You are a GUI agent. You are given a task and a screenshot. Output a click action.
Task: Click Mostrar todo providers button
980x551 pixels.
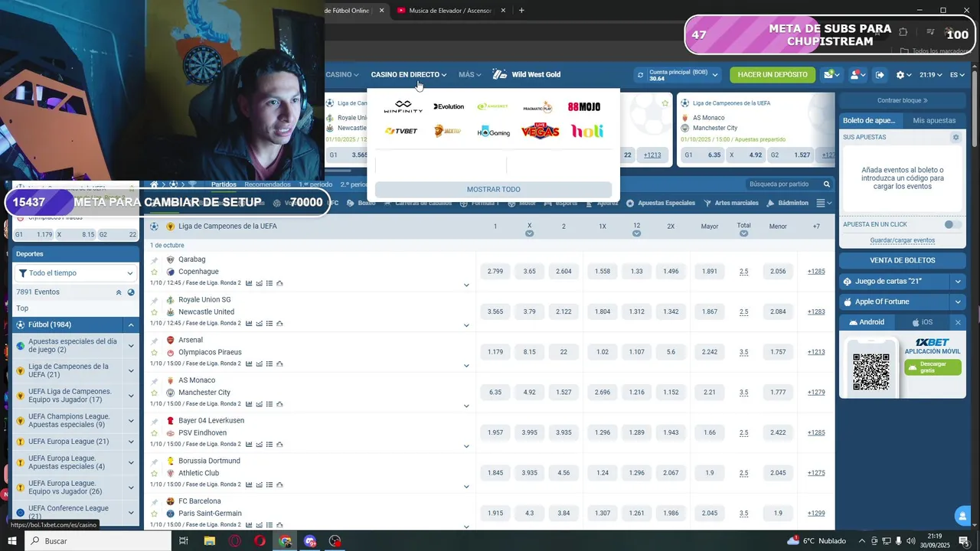(493, 190)
